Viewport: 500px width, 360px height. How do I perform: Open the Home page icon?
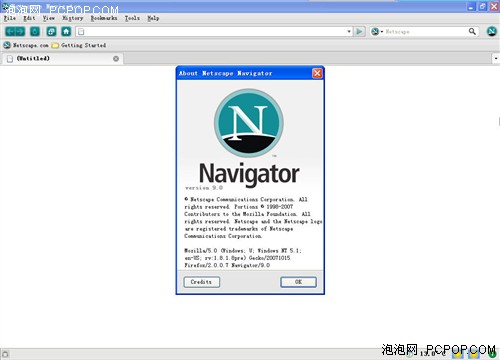tap(66, 32)
